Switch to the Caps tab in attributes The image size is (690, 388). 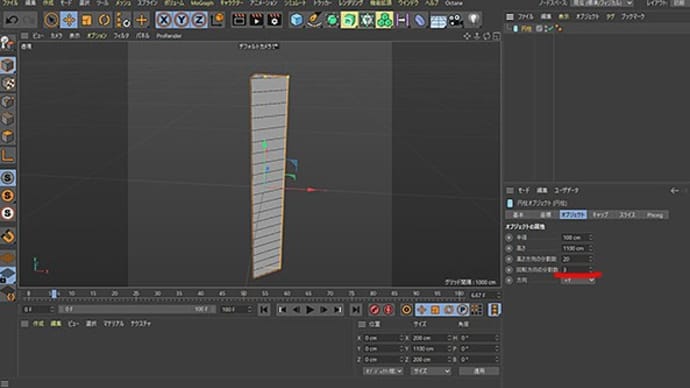coord(600,215)
